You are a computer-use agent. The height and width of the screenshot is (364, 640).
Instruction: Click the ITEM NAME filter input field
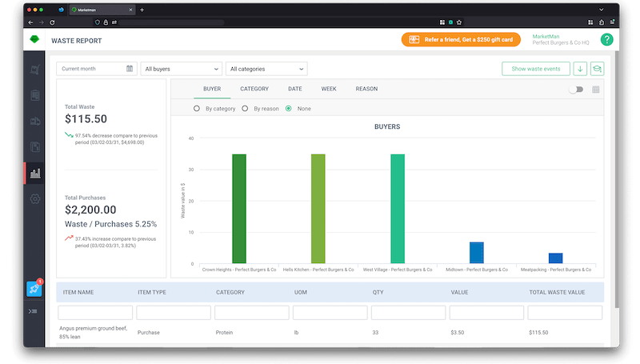(95, 313)
